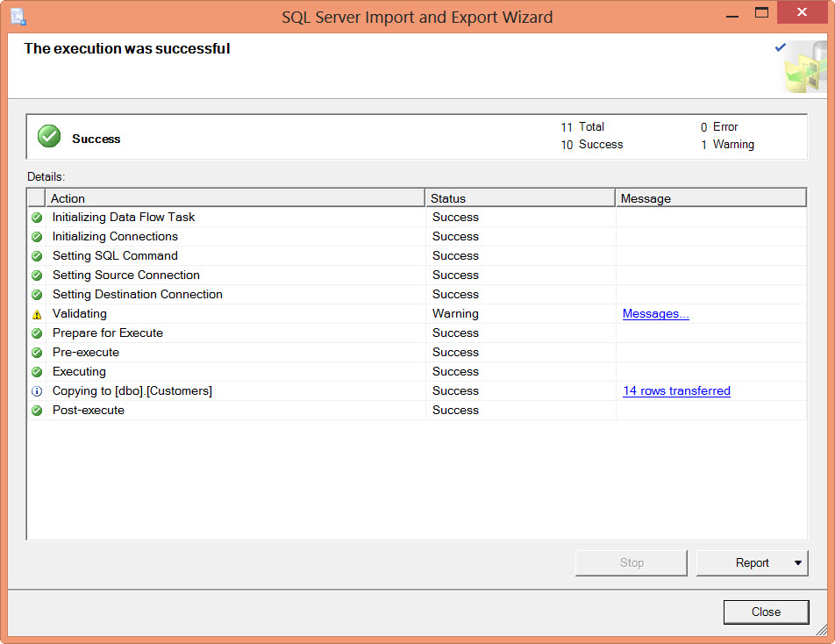Screen dimensions: 835x644
Task: Maximize the wizard window
Action: coord(761,12)
